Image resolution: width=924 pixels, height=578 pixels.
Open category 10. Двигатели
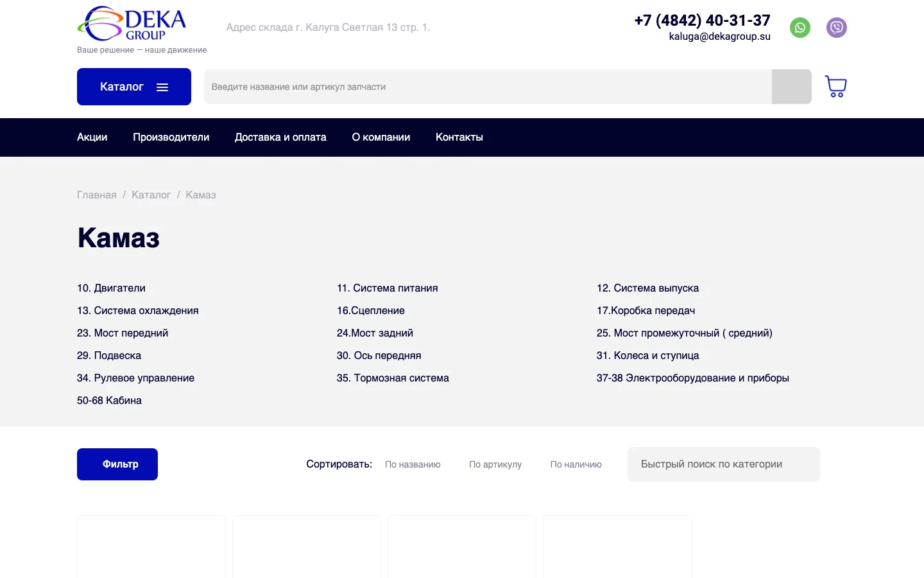pos(111,288)
